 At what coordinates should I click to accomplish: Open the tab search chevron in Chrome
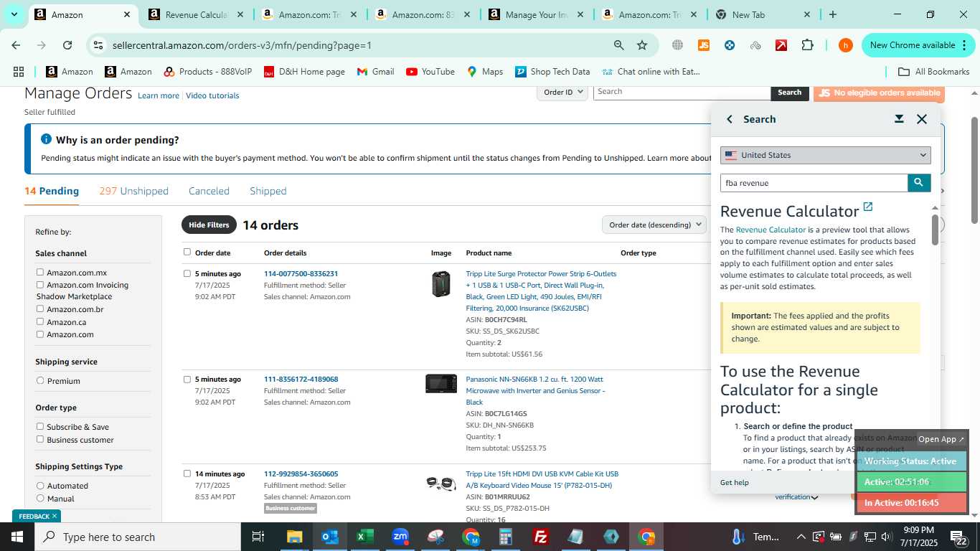pos(14,14)
